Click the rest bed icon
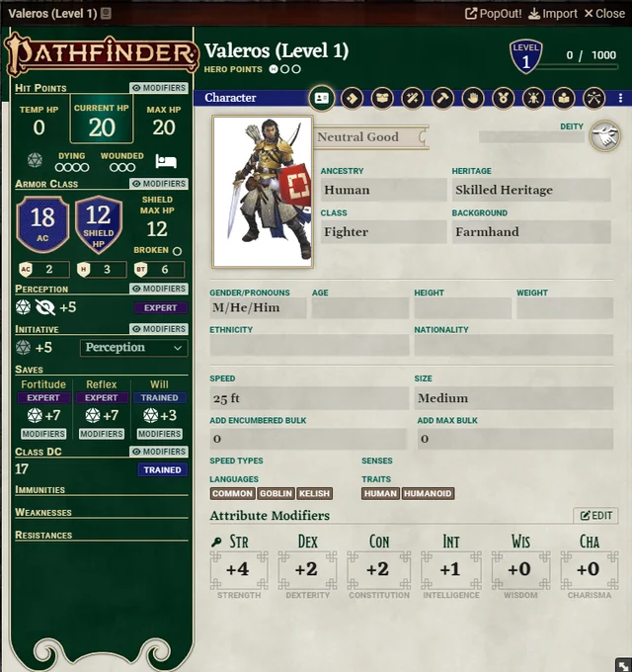Image resolution: width=632 pixels, height=672 pixels. coord(166,161)
